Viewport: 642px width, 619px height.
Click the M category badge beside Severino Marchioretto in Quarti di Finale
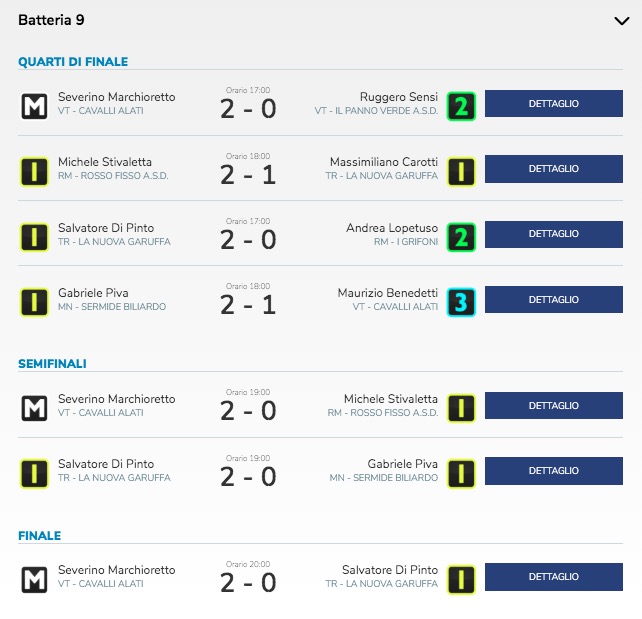point(34,106)
